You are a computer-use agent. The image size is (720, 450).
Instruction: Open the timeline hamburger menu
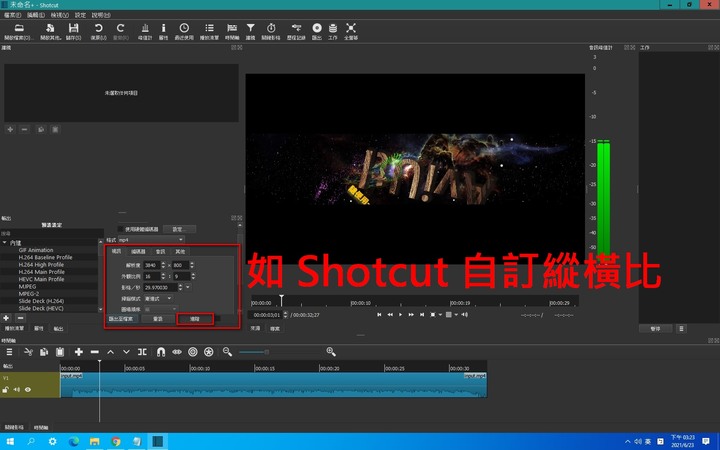[x=9, y=352]
